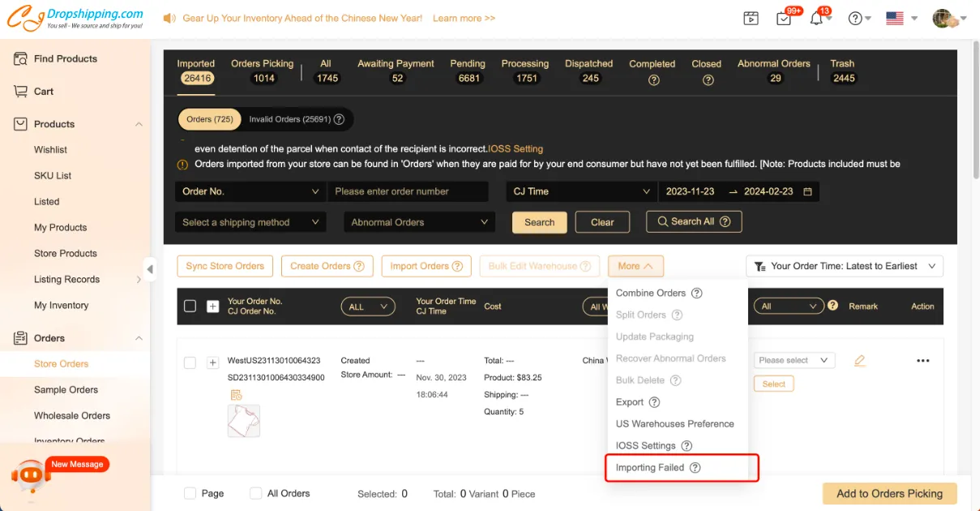Open the task checklist icon with 99+ badge
Viewport: 980px width, 511px height.
pyautogui.click(x=784, y=19)
